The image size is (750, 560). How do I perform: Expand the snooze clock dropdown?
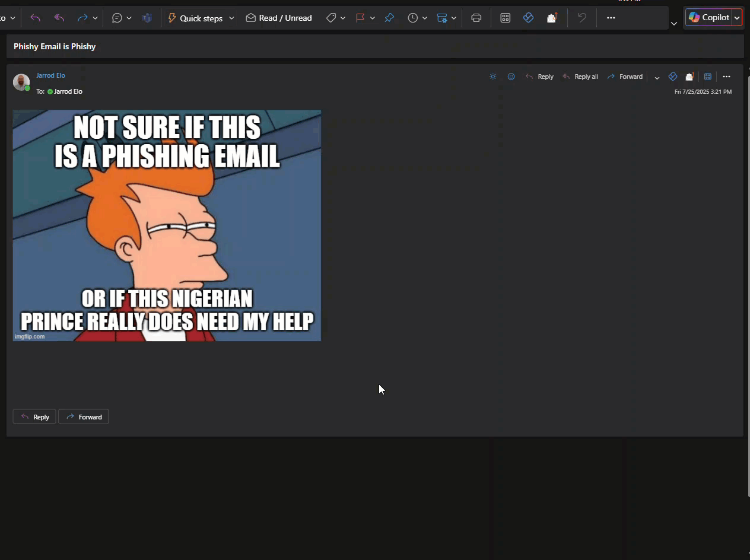425,18
